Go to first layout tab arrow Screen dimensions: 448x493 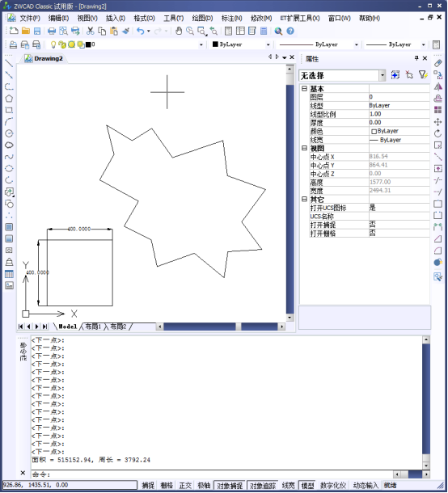point(21,327)
